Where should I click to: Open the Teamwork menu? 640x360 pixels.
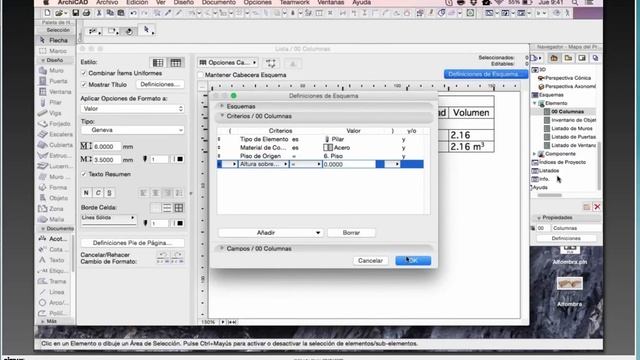pyautogui.click(x=294, y=2)
